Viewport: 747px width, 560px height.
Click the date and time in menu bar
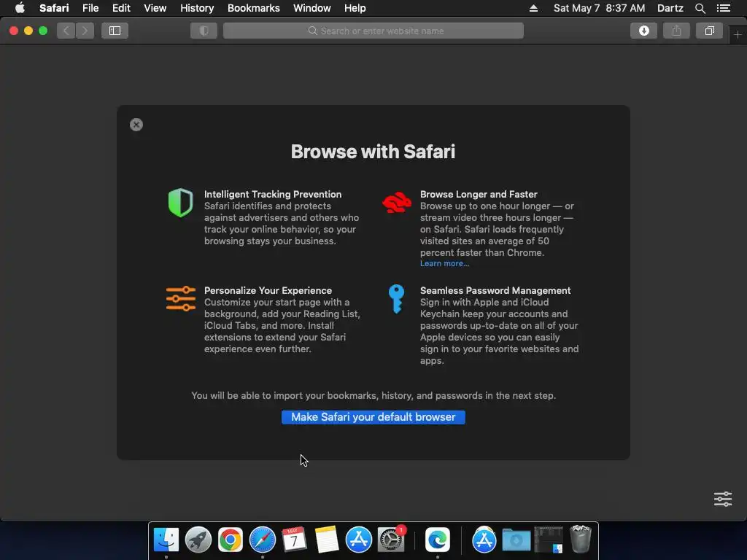(x=599, y=8)
